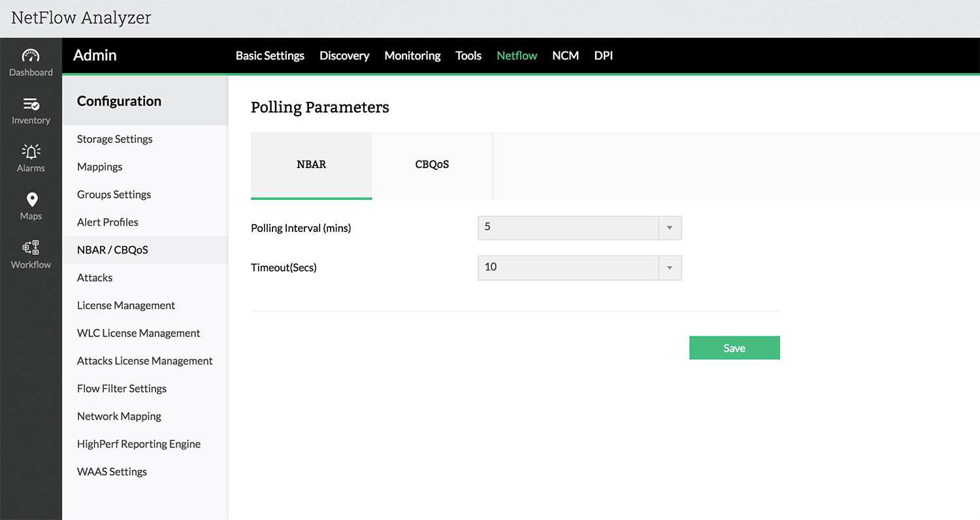This screenshot has height=520, width=980.
Task: Open the Basic Settings menu
Action: coord(270,56)
